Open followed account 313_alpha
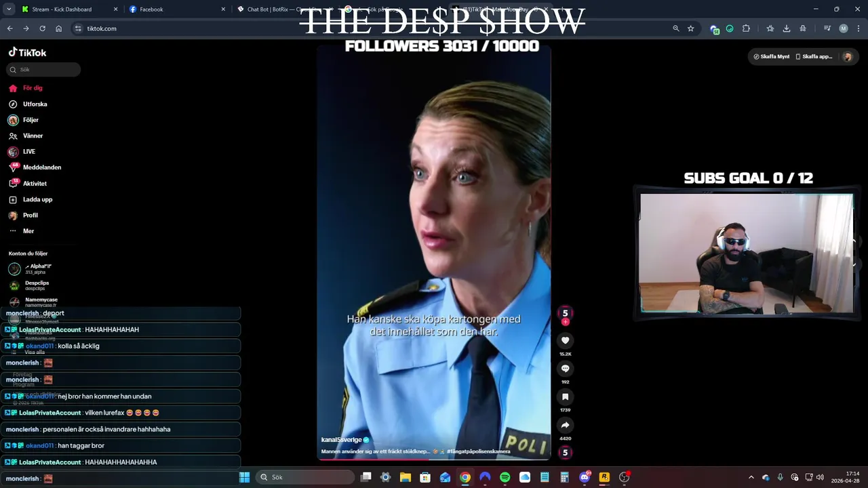 click(x=30, y=269)
